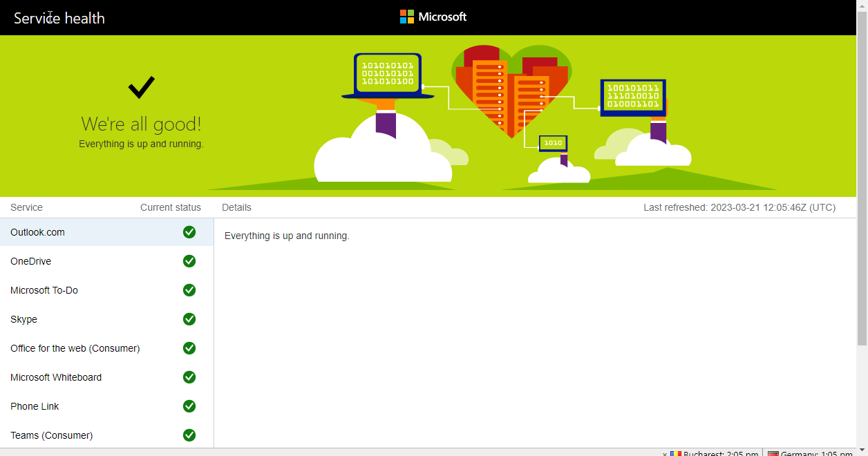
Task: Click 'Everything is up and running.' details text
Action: tap(287, 236)
